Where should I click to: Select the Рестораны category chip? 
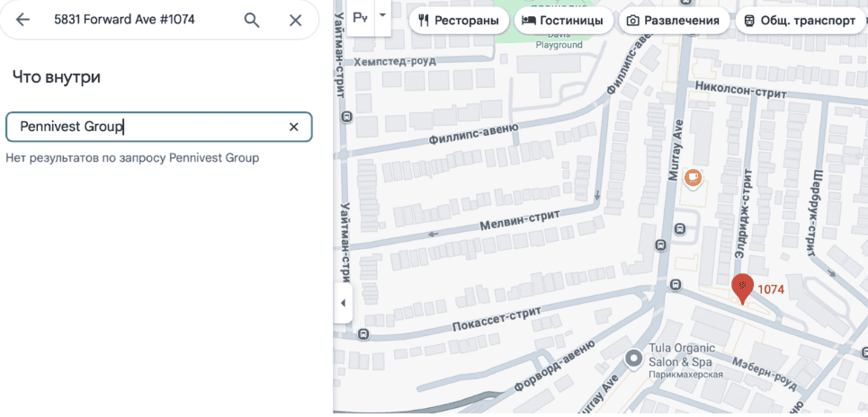point(458,20)
